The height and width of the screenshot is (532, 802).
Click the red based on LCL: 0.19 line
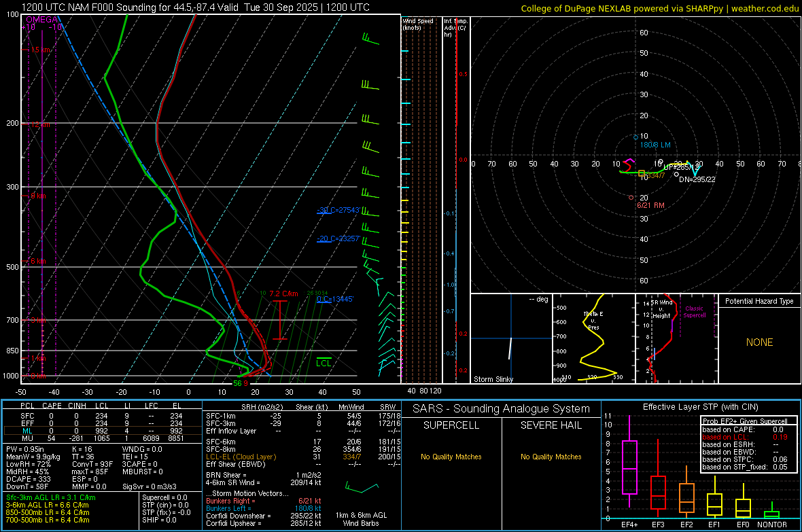coord(745,437)
